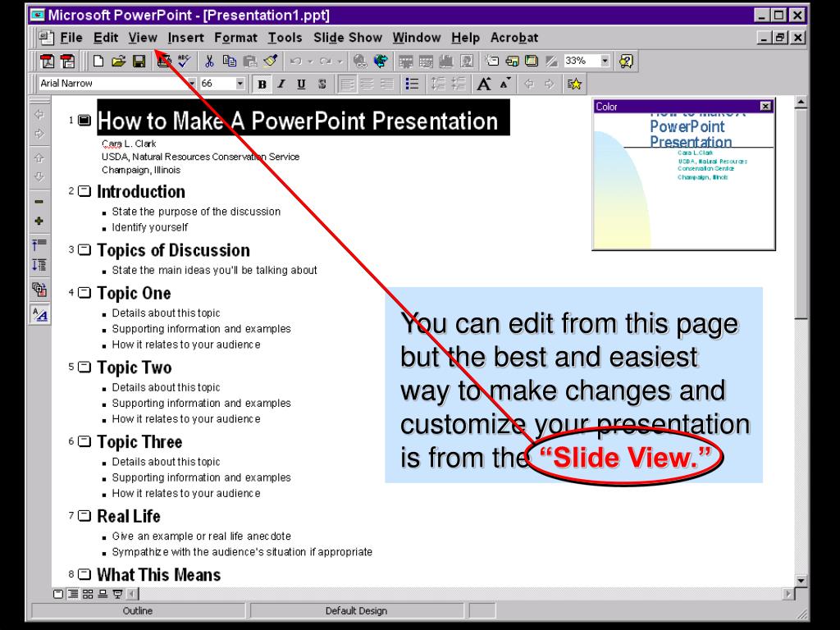Open the Slide Show menu

[348, 38]
